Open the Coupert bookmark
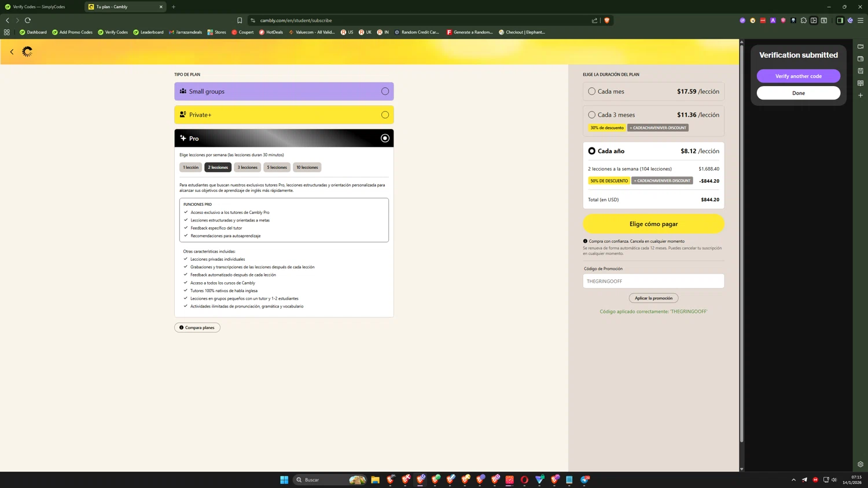Viewport: 868px width, 488px height. click(x=242, y=32)
